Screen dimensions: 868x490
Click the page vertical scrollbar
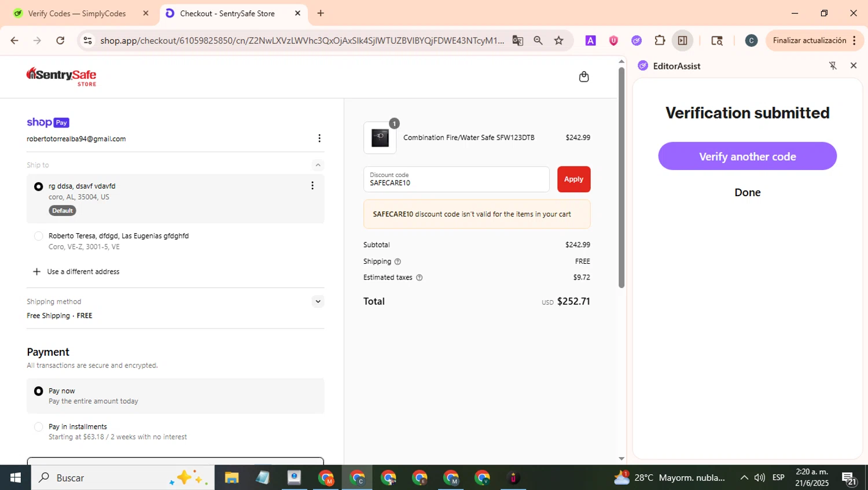tap(621, 178)
